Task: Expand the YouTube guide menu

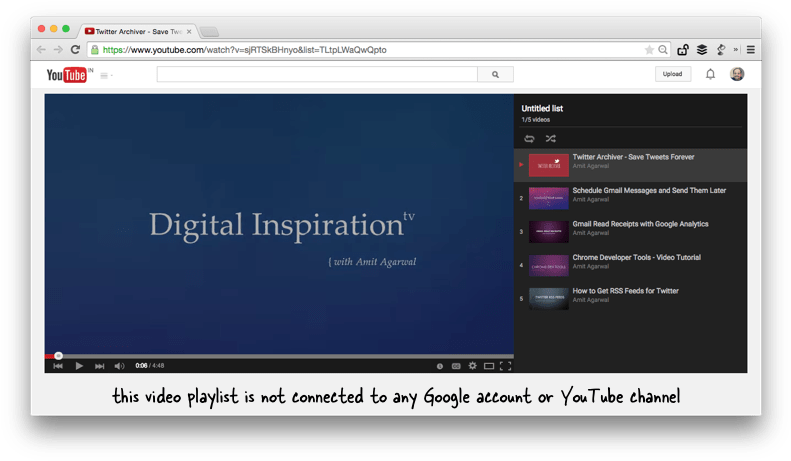Action: click(x=105, y=76)
